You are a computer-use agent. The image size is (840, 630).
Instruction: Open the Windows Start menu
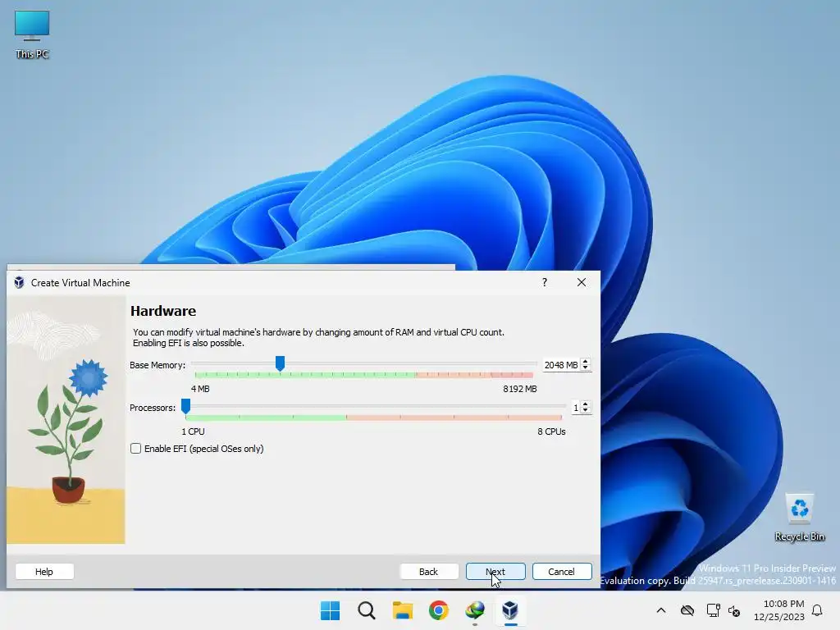(330, 610)
